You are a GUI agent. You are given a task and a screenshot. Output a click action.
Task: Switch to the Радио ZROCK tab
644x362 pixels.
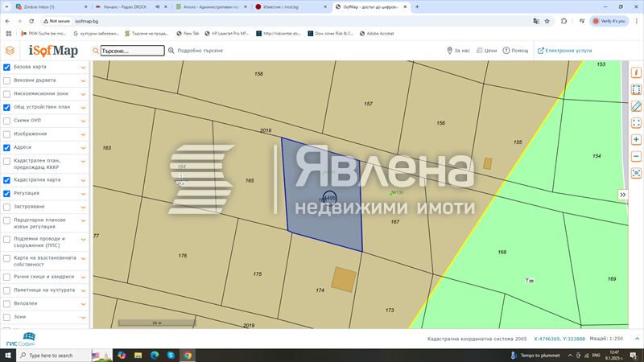coord(131,7)
